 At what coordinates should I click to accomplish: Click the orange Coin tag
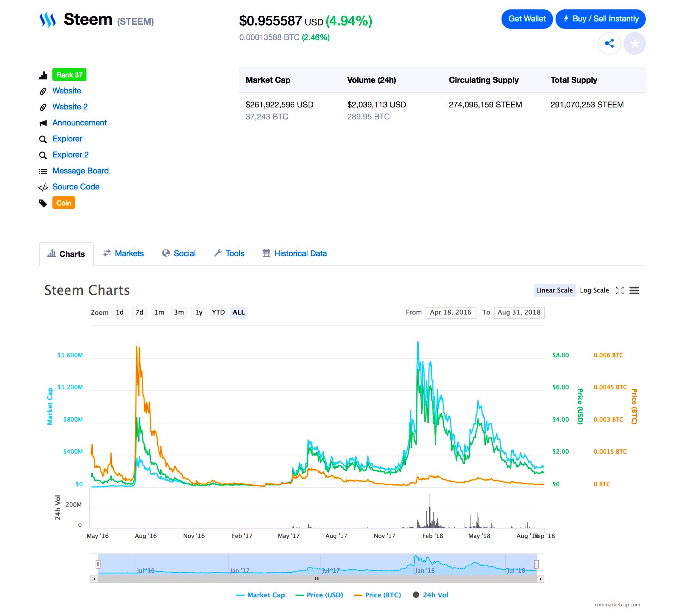64,203
